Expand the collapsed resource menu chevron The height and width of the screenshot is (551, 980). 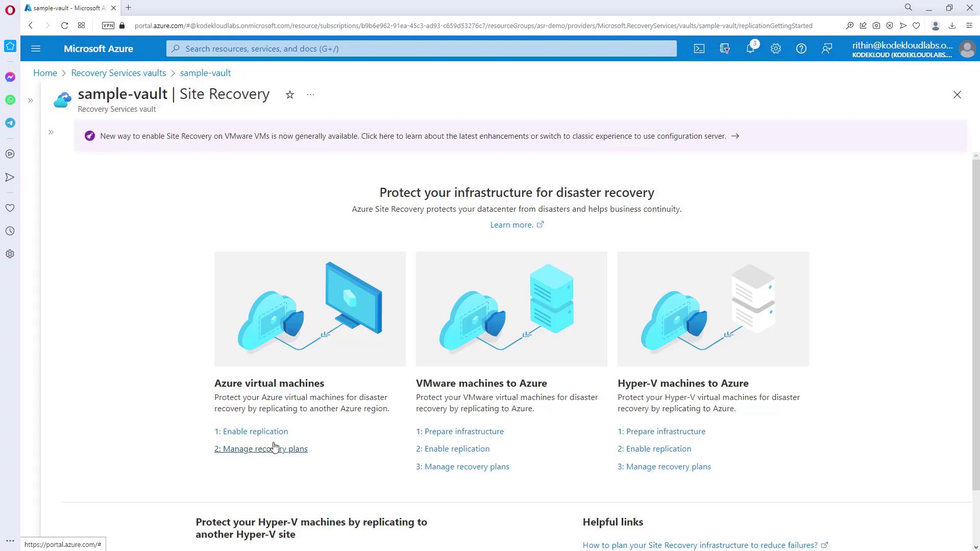tap(51, 132)
